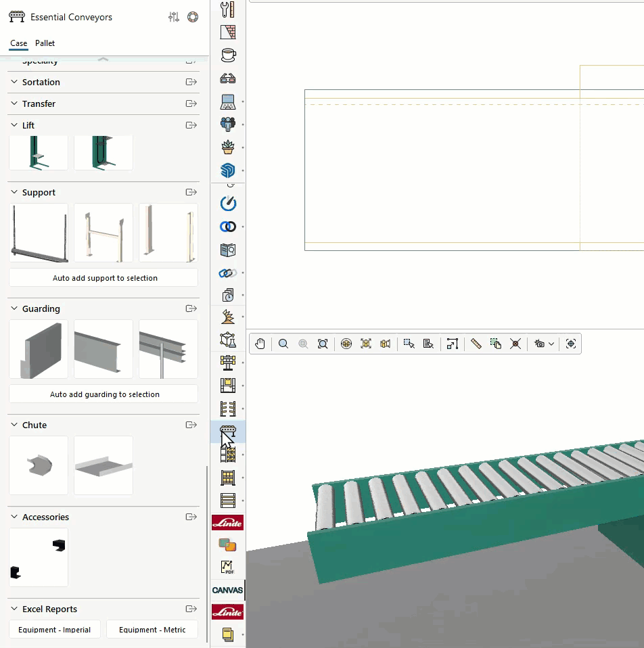Open the camera snapshot dropdown arrow

551,344
